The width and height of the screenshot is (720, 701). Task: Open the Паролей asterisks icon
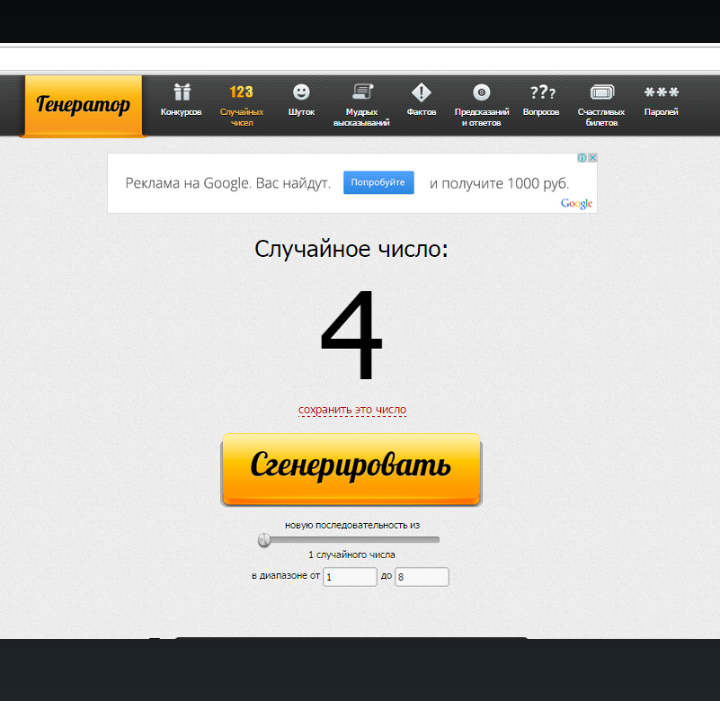click(x=661, y=92)
